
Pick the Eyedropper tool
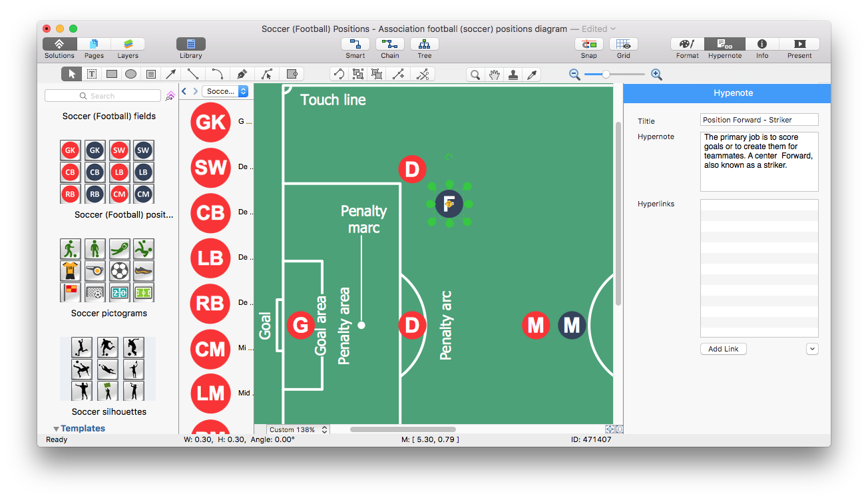click(x=532, y=74)
